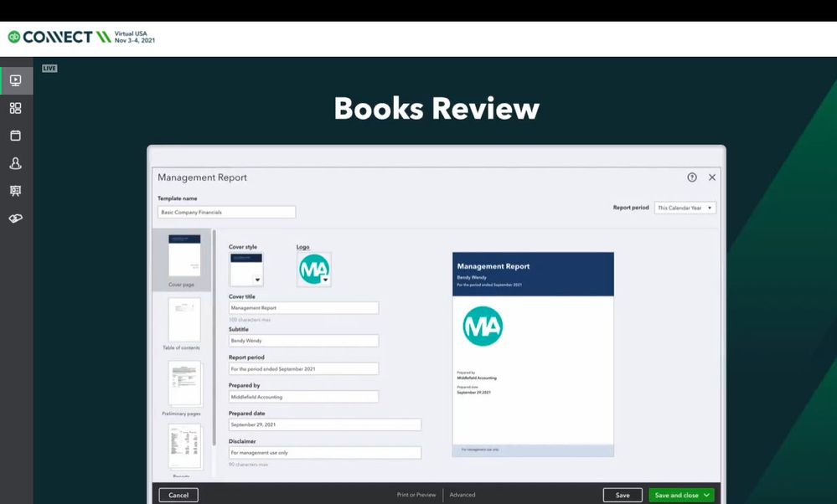The image size is (837, 504).
Task: Click the cover preview MA logo
Action: (x=483, y=326)
